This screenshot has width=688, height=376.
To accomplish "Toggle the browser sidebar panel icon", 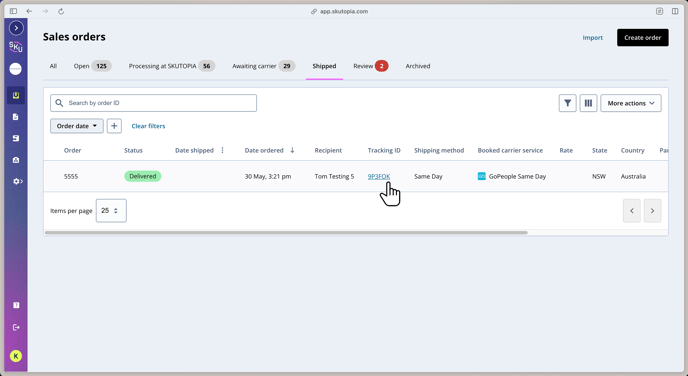I will click(14, 11).
